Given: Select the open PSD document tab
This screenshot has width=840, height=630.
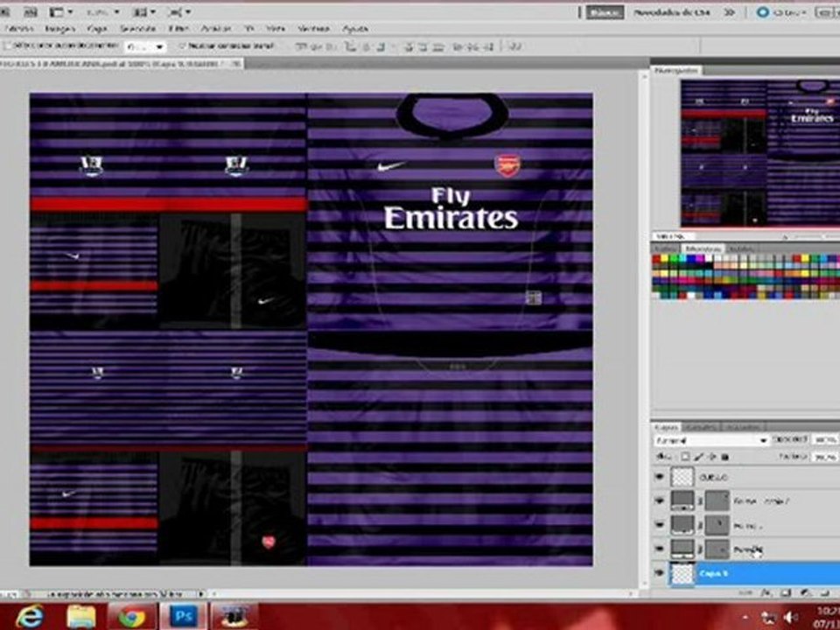Looking at the screenshot, I should point(121,64).
